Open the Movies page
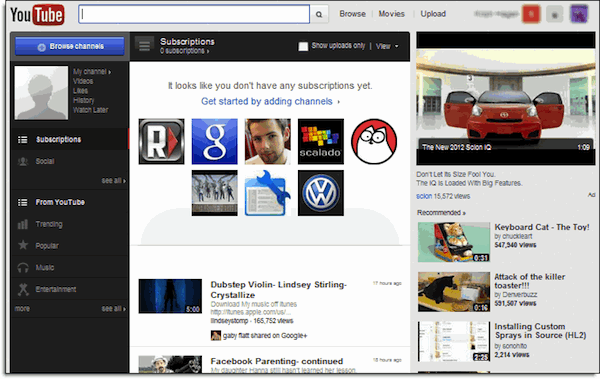The image size is (600, 379). (x=391, y=14)
